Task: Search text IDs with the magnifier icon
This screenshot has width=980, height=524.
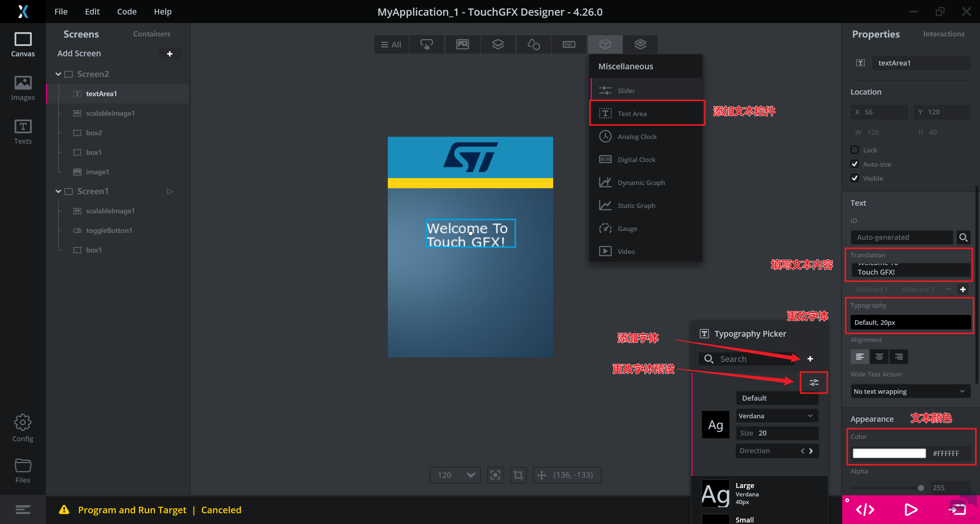Action: (x=963, y=237)
